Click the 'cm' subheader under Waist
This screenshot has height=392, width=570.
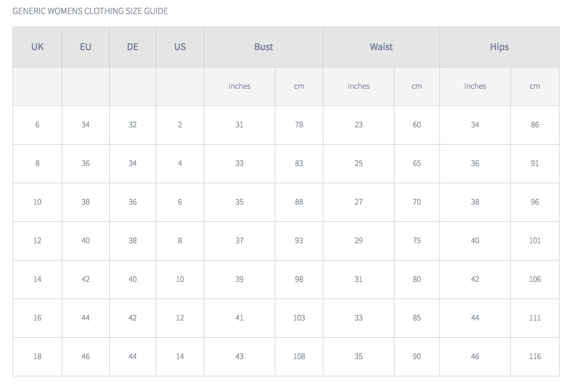click(417, 86)
